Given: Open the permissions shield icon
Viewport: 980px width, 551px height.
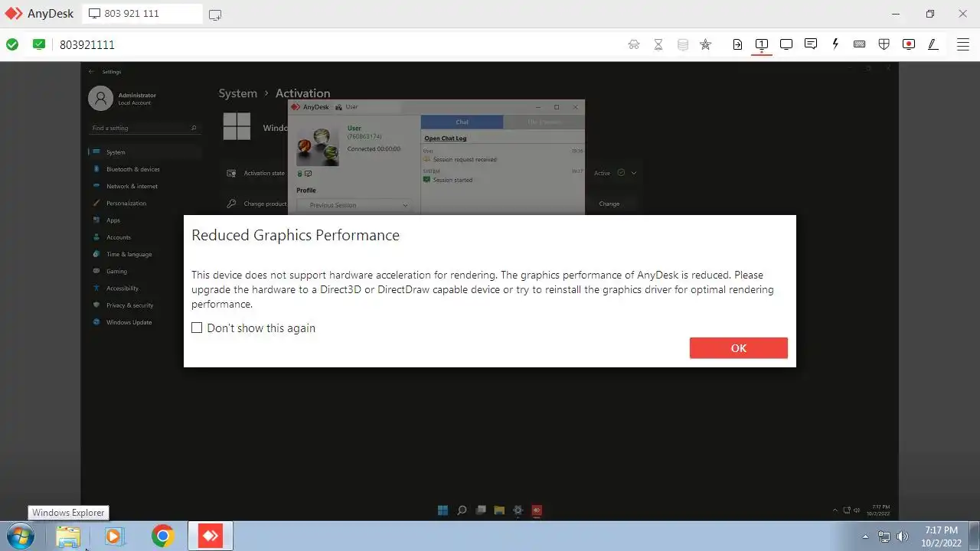Looking at the screenshot, I should point(884,44).
